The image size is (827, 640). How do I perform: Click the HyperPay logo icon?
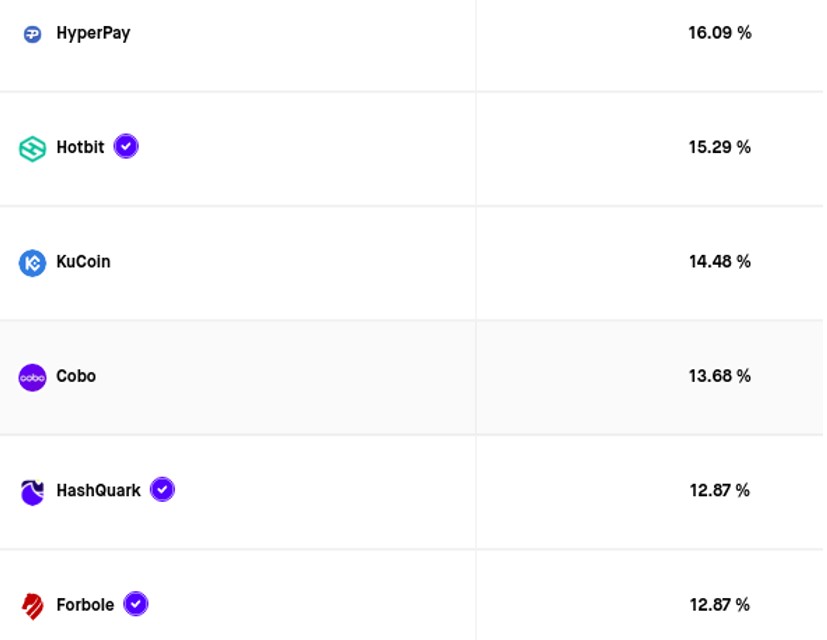pos(32,34)
